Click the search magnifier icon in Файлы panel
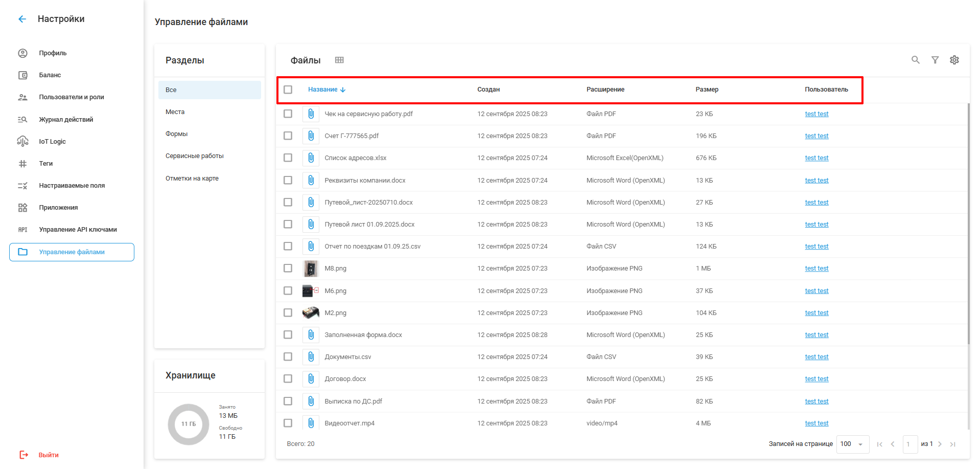The image size is (980, 469). pyautogui.click(x=915, y=60)
